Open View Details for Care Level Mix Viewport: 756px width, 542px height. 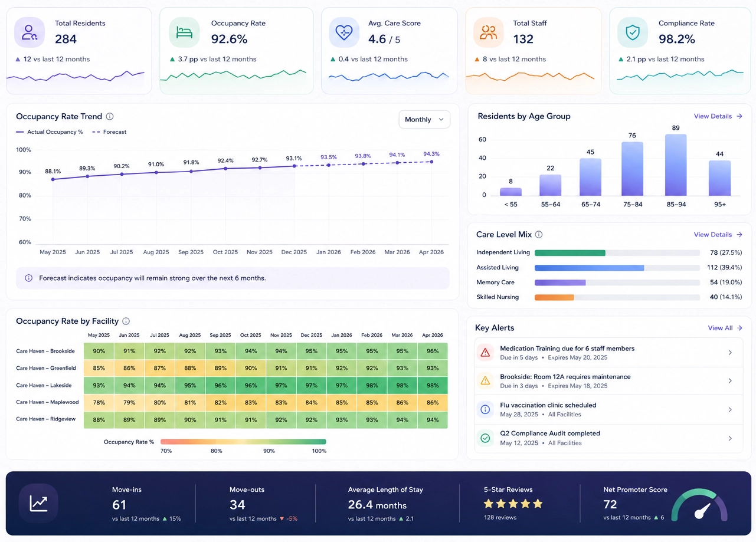coord(718,235)
